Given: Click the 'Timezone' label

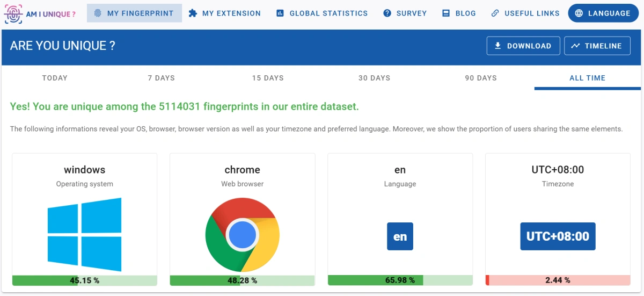Looking at the screenshot, I should coord(558,184).
